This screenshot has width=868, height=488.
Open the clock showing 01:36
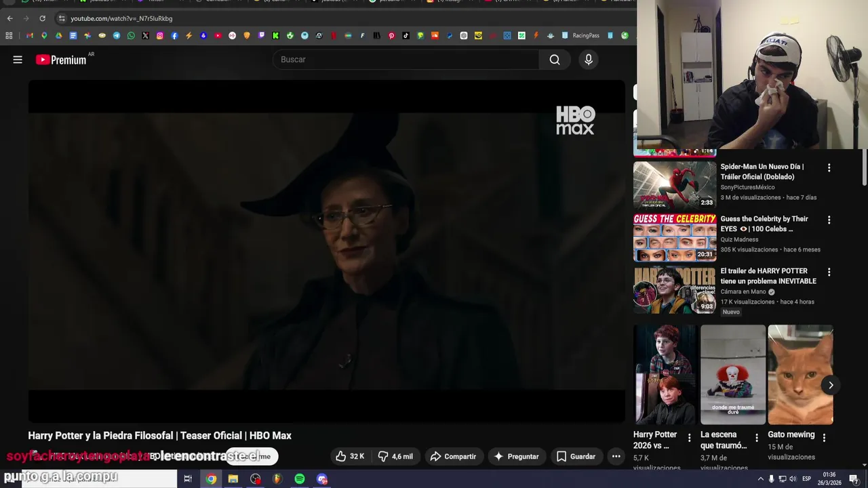(x=829, y=479)
